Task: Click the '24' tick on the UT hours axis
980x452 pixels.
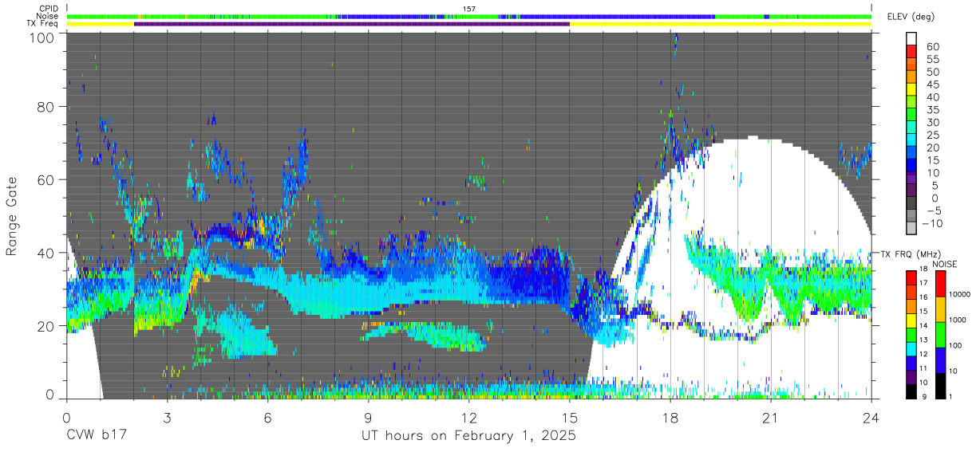Action: coord(871,417)
